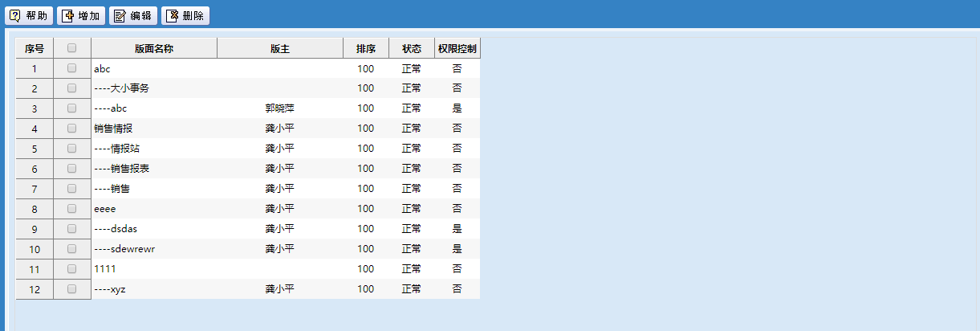Click board name ----dsdas
This screenshot has height=331, width=980.
(x=116, y=229)
